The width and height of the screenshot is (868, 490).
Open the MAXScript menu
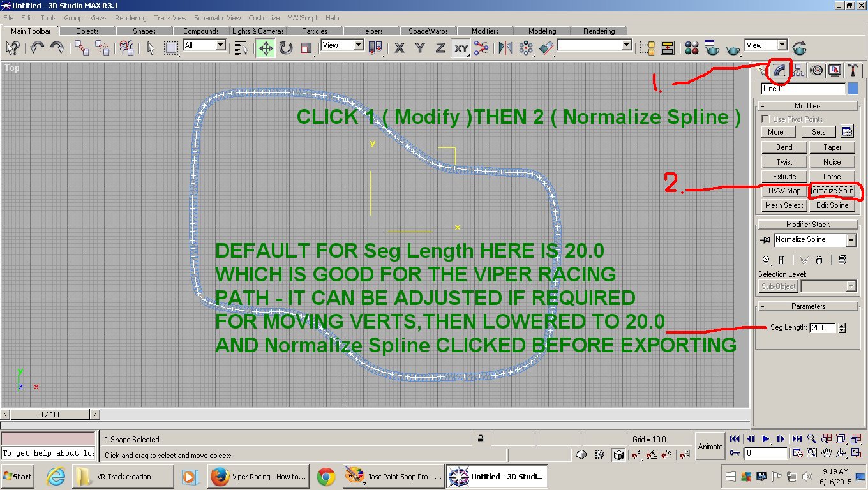303,18
